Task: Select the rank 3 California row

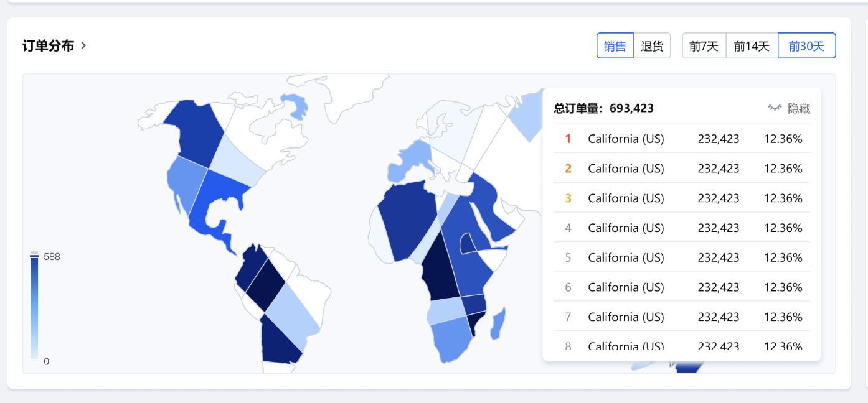Action: [682, 198]
